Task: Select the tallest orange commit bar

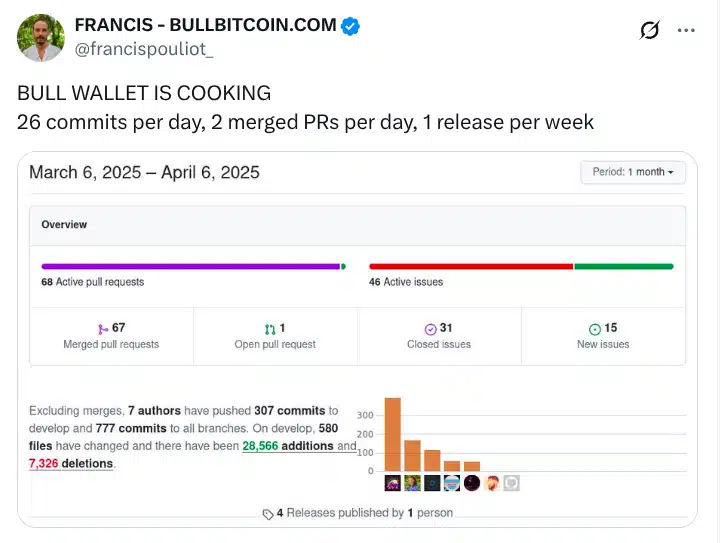Action: (x=393, y=434)
